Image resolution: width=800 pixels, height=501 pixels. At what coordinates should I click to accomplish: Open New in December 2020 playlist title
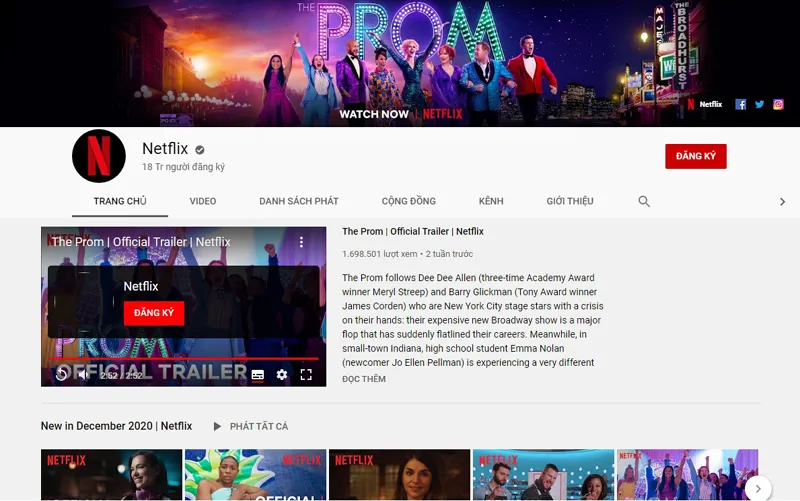(x=116, y=426)
